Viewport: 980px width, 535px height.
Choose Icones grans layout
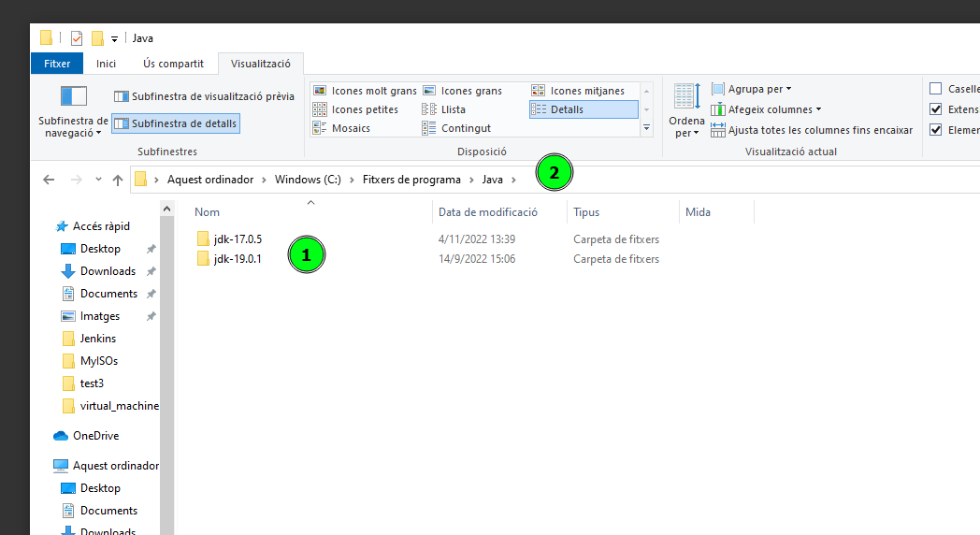pyautogui.click(x=463, y=91)
